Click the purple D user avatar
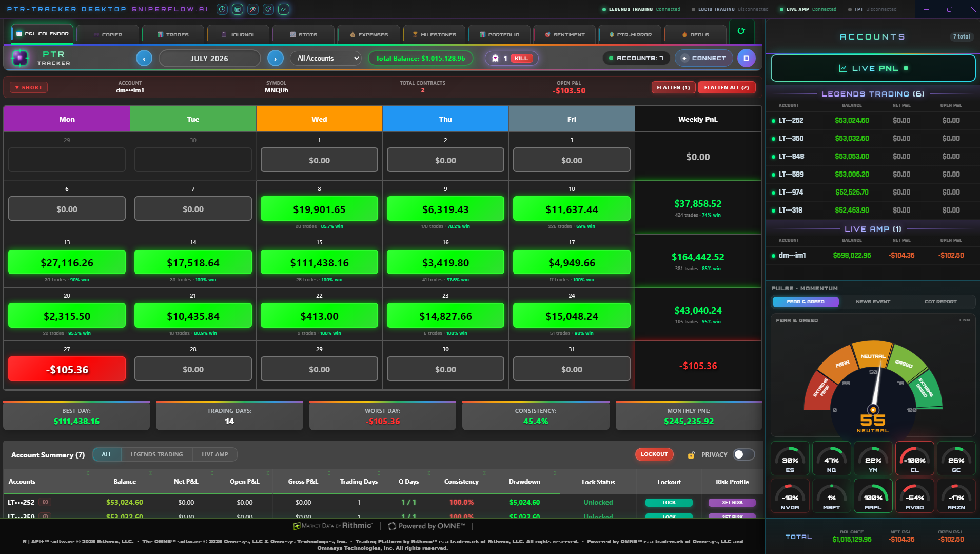 coord(747,58)
